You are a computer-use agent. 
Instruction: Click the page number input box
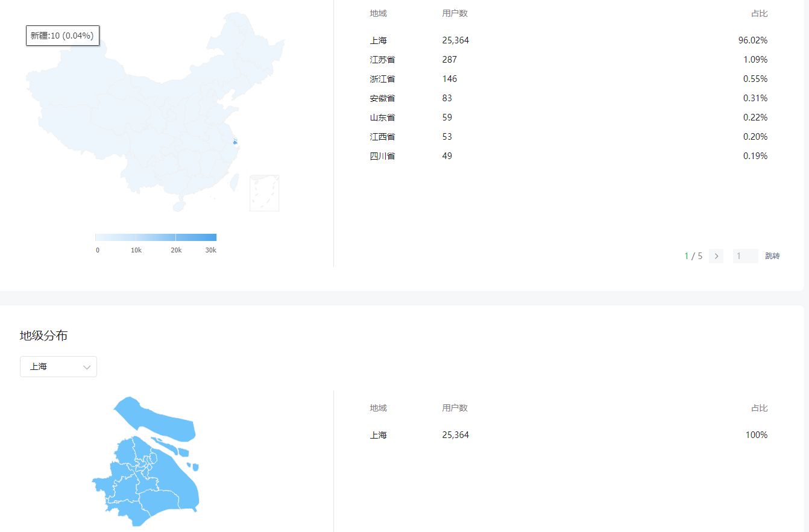(x=746, y=256)
